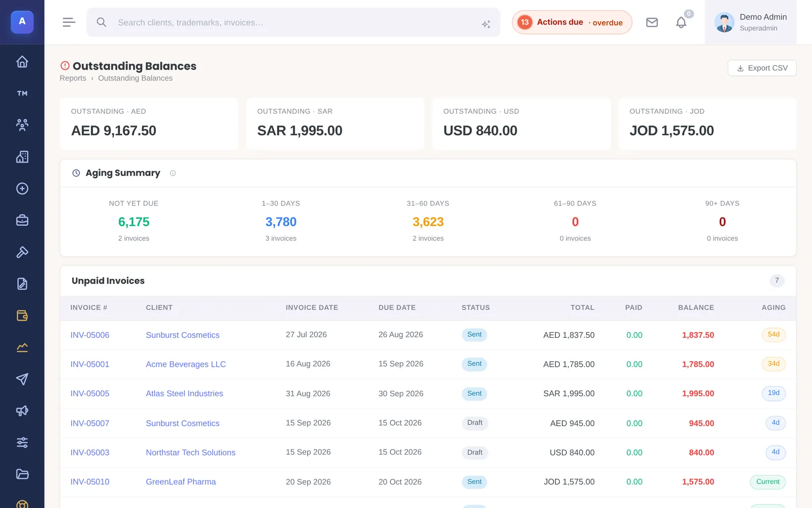Click the notifications bell icon
This screenshot has width=812, height=508.
[681, 22]
